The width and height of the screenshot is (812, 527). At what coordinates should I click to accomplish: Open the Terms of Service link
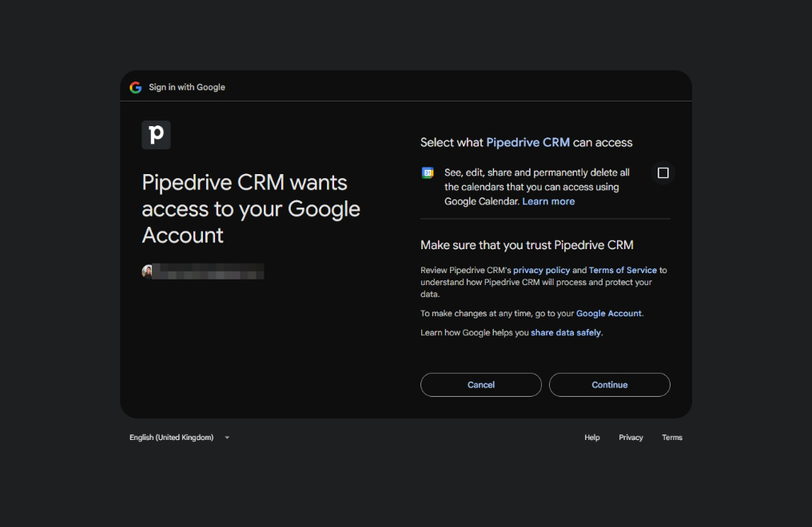[623, 270]
